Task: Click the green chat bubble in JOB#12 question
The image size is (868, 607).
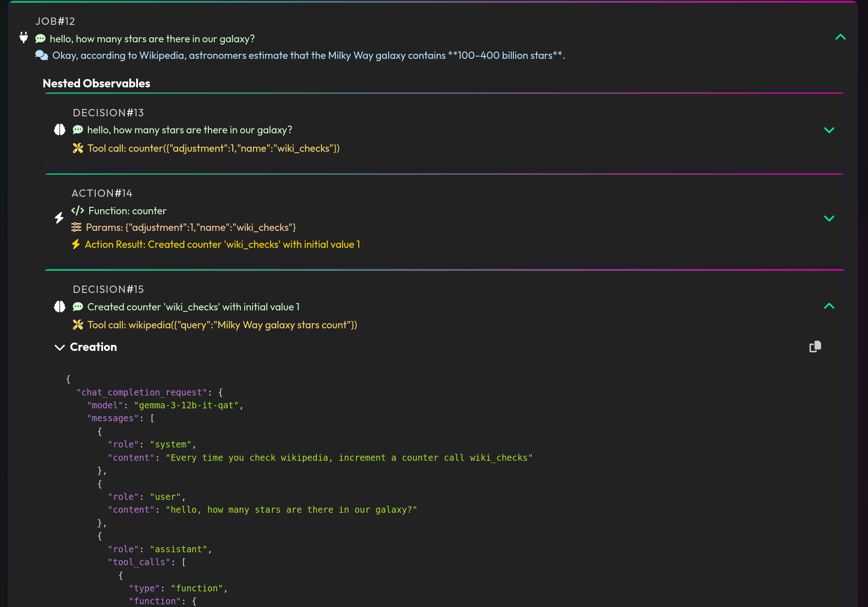Action: point(40,39)
